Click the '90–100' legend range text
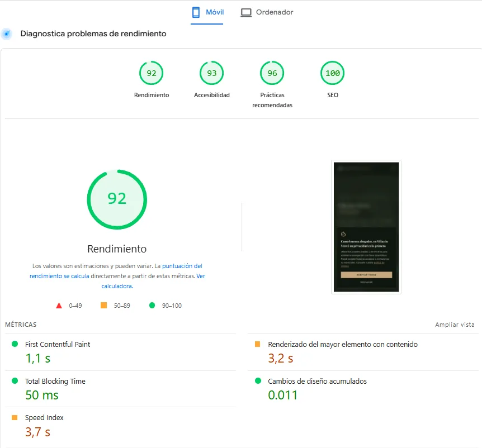The image size is (482, 448). tap(172, 306)
